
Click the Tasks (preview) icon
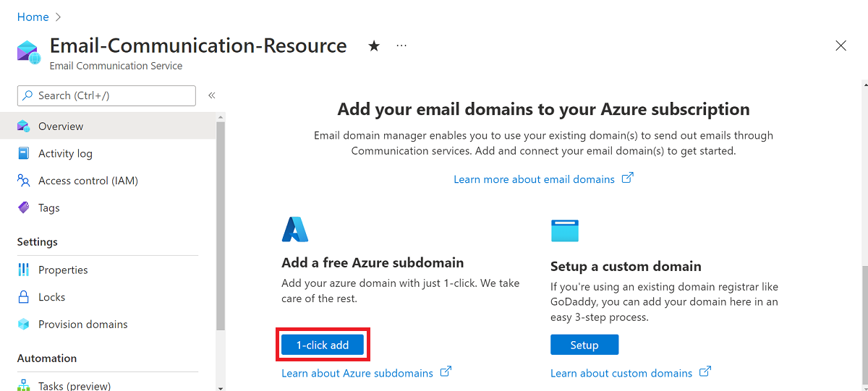tap(24, 386)
